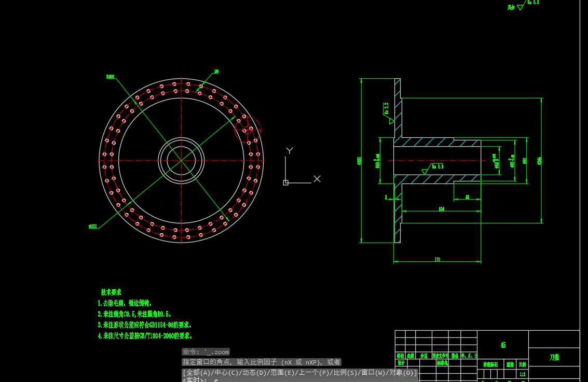Pick the Ra 3.2 roughness symbol inside bore
Screen dimensions: 588x382
tap(433, 168)
